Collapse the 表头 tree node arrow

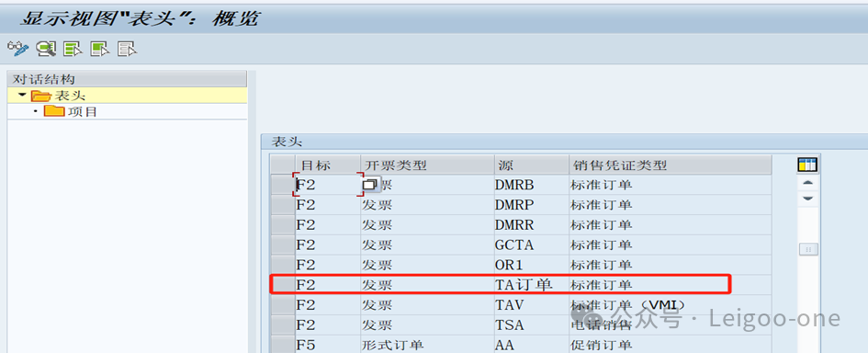[22, 96]
